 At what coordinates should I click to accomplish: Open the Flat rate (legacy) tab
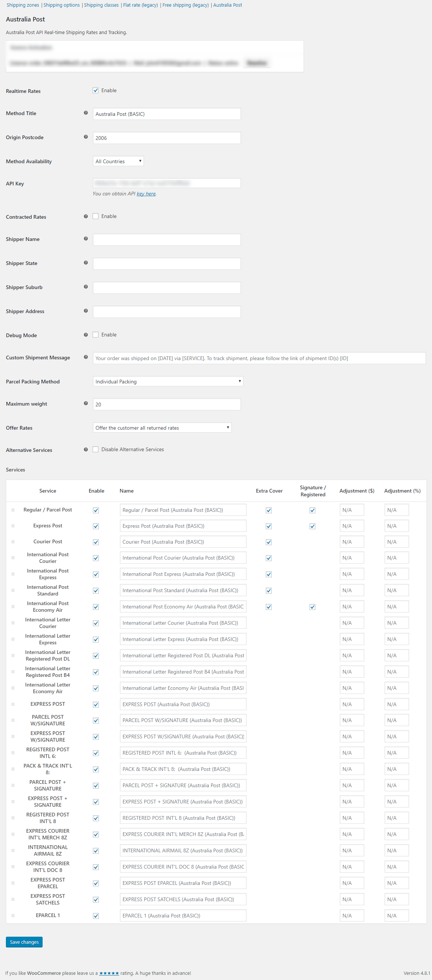(140, 5)
